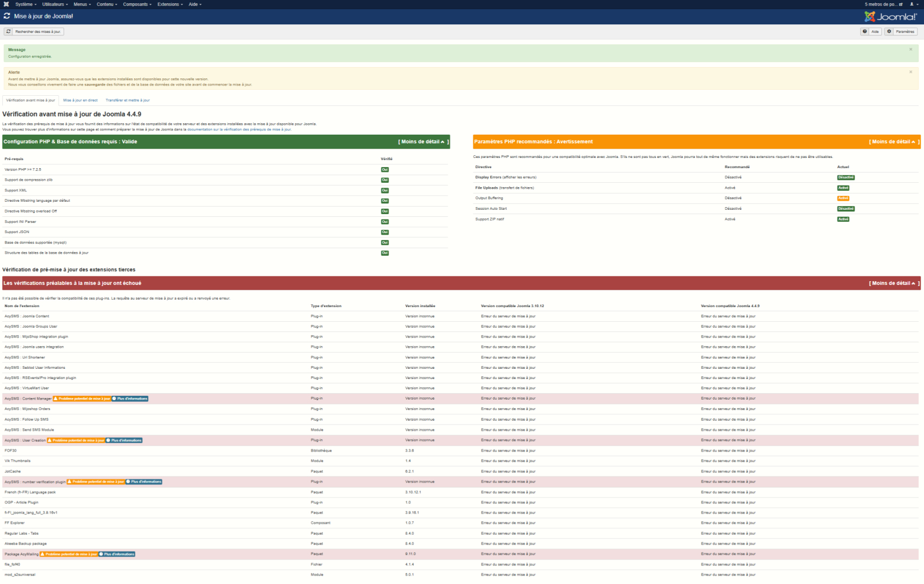This screenshot has height=584, width=924.
Task: Click 'mod_s2suniversal' extension name
Action: (x=20, y=575)
